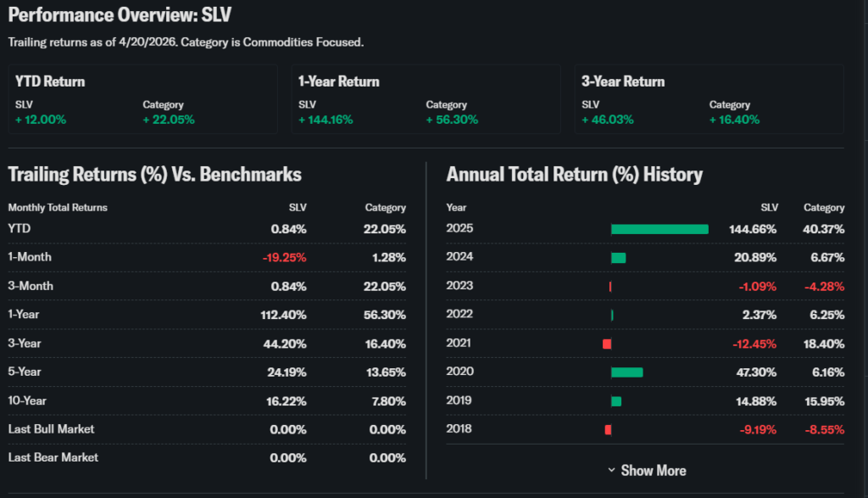The width and height of the screenshot is (868, 498).
Task: Click the red 2021 annual return bar
Action: (607, 344)
